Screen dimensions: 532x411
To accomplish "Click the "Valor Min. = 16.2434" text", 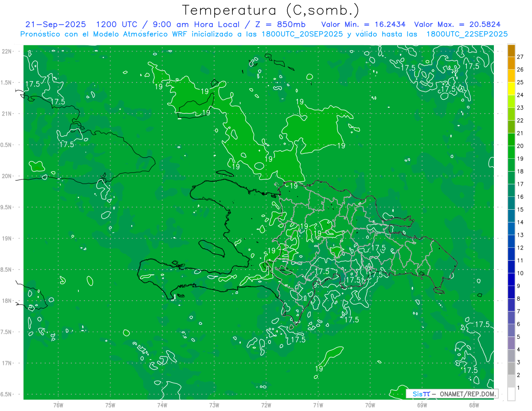I will [x=363, y=24].
